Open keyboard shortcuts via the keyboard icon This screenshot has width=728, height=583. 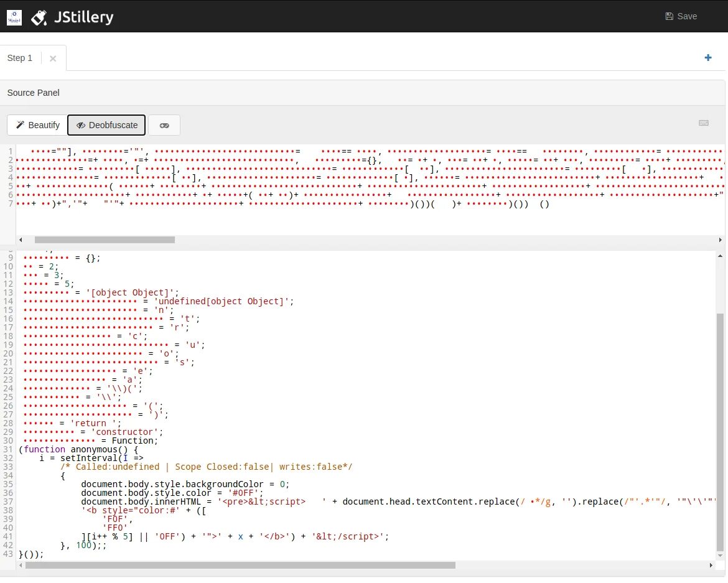(x=704, y=123)
